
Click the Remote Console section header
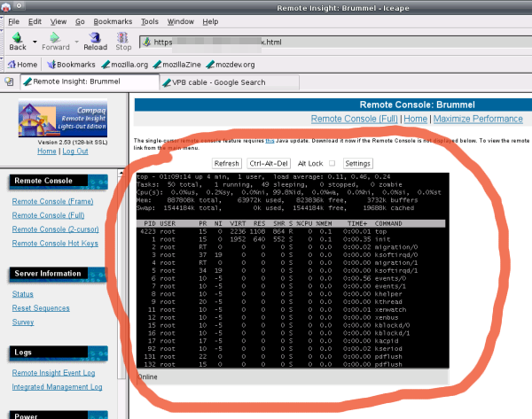(x=59, y=182)
